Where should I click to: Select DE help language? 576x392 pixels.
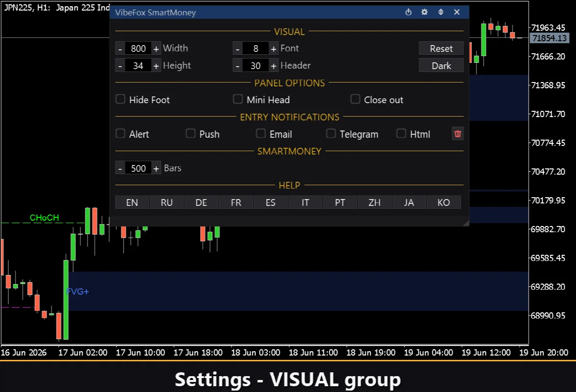[202, 202]
